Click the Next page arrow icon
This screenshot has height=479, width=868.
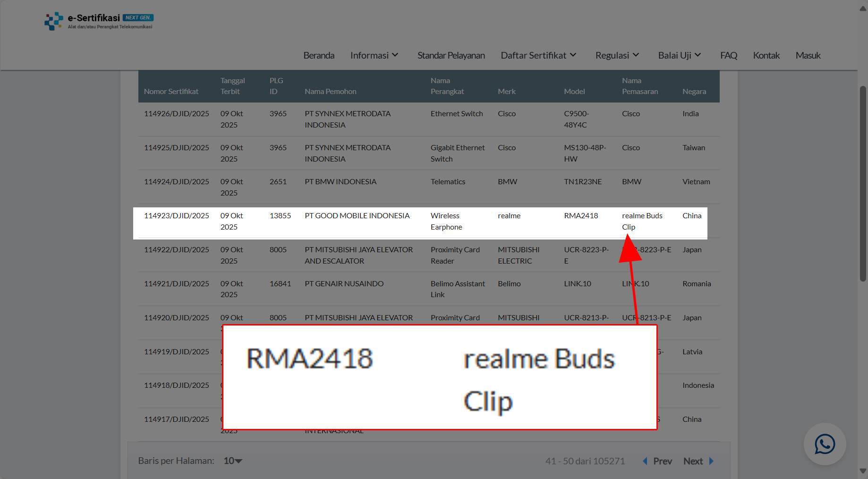pos(711,461)
